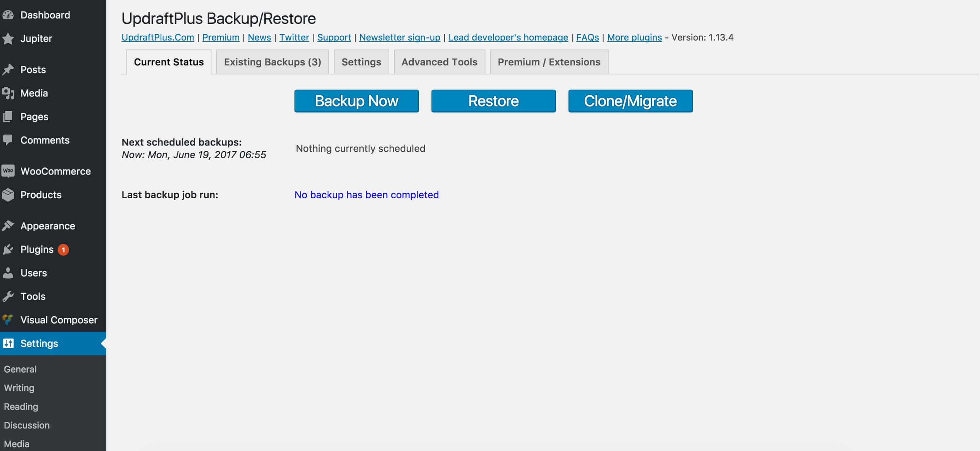
Task: Click the Posts pushpin icon
Action: click(8, 70)
